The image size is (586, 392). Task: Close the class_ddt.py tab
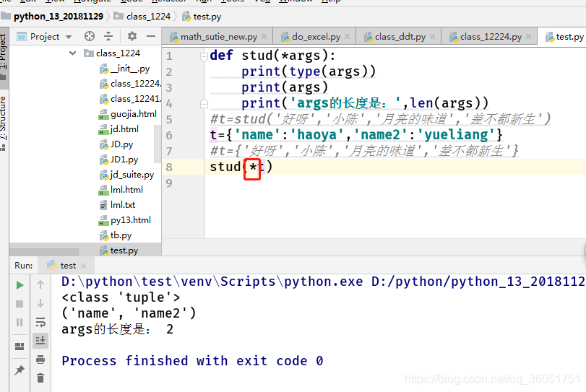click(432, 37)
